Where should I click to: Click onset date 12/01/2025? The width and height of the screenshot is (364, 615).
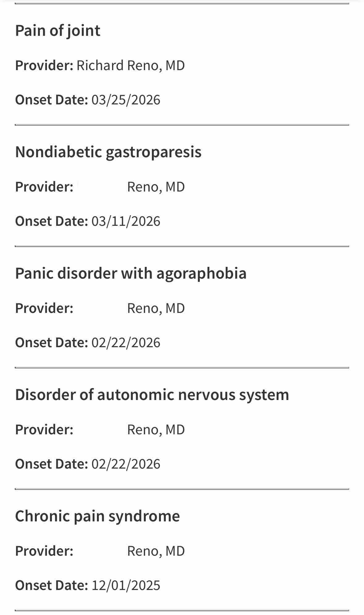pos(126,586)
